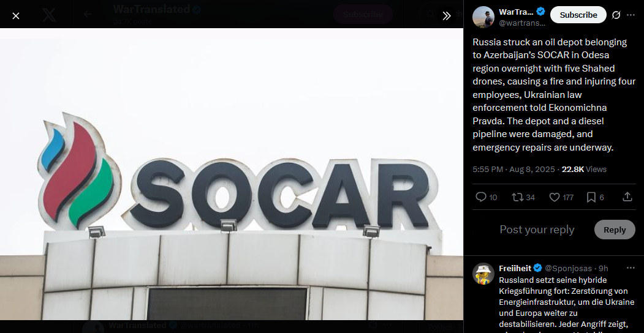Image resolution: width=644 pixels, height=333 pixels.
Task: Click the SOCAR sign photo
Action: click(231, 174)
